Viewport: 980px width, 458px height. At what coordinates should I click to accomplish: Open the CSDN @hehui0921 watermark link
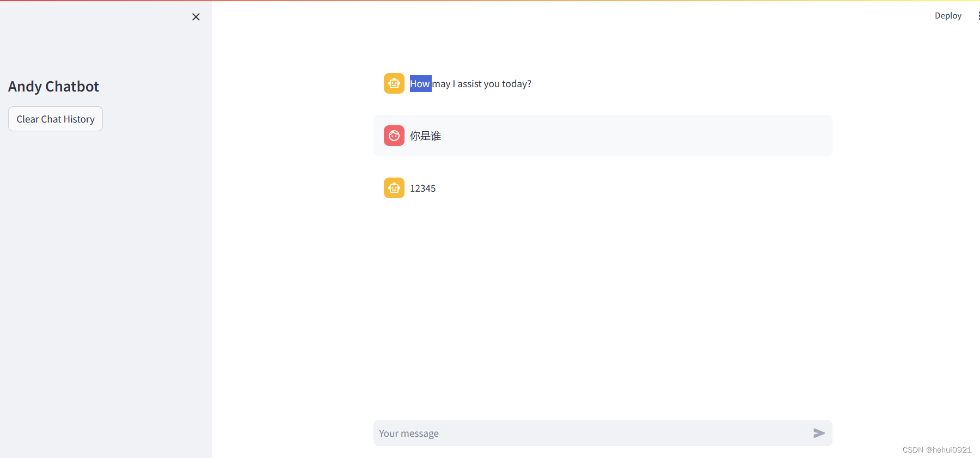coord(936,450)
